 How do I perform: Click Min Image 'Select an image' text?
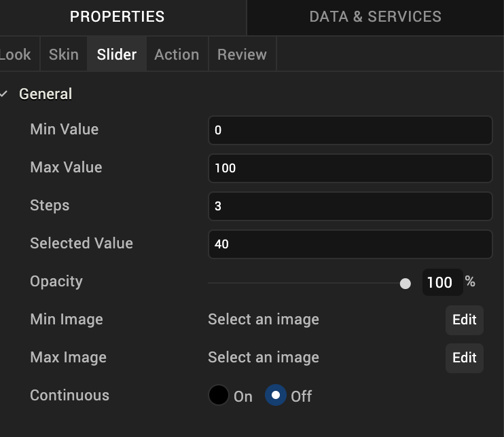pos(264,320)
